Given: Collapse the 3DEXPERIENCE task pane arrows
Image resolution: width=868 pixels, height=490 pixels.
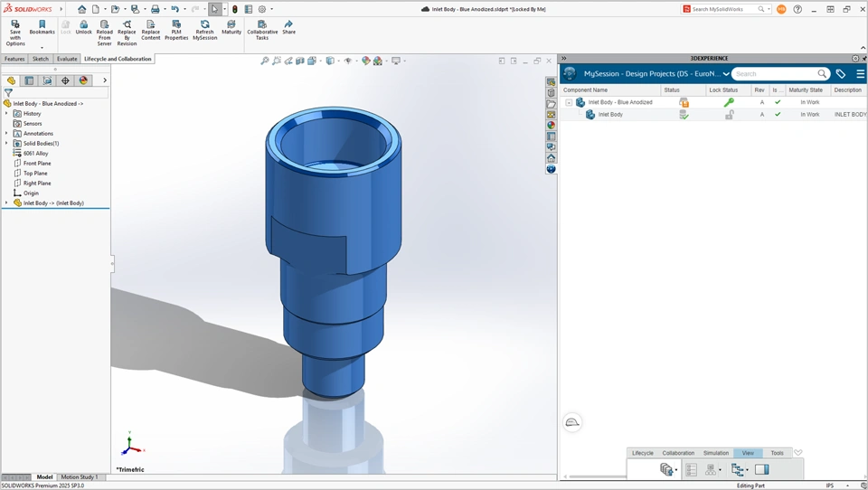Looking at the screenshot, I should click(563, 58).
